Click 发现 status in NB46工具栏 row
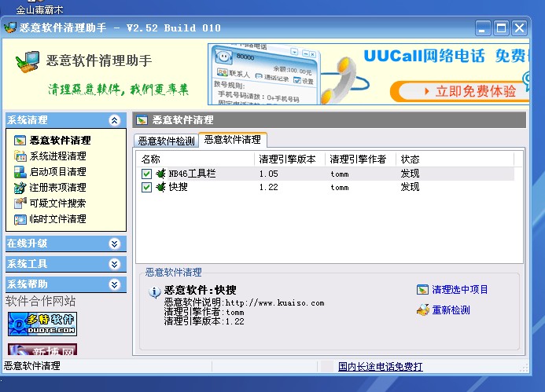Image resolution: width=545 pixels, height=392 pixels. coord(411,174)
